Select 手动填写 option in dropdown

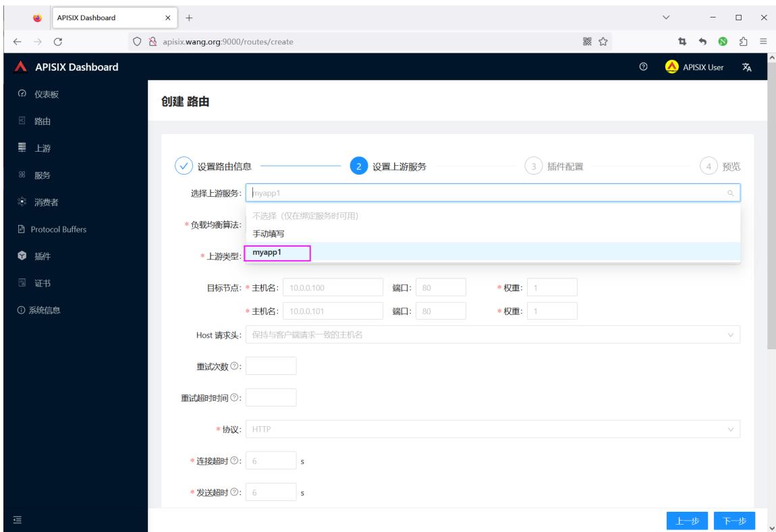tap(493, 233)
